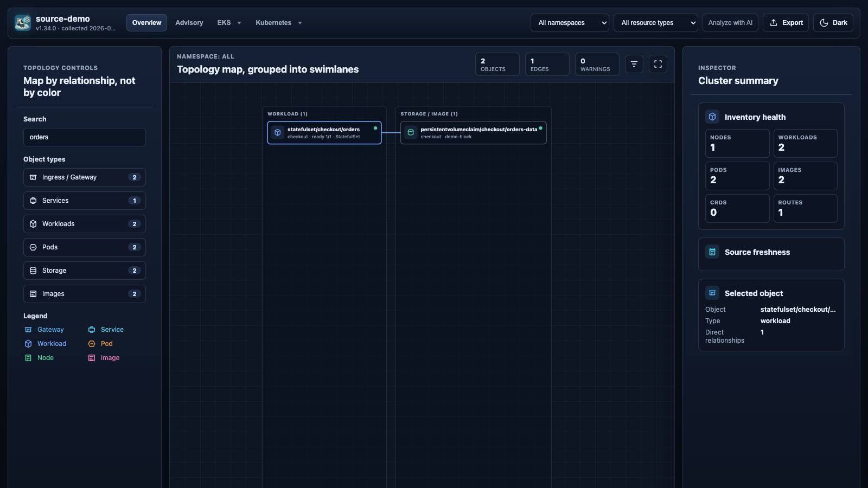Click the source-demo app logo icon

coord(23,23)
